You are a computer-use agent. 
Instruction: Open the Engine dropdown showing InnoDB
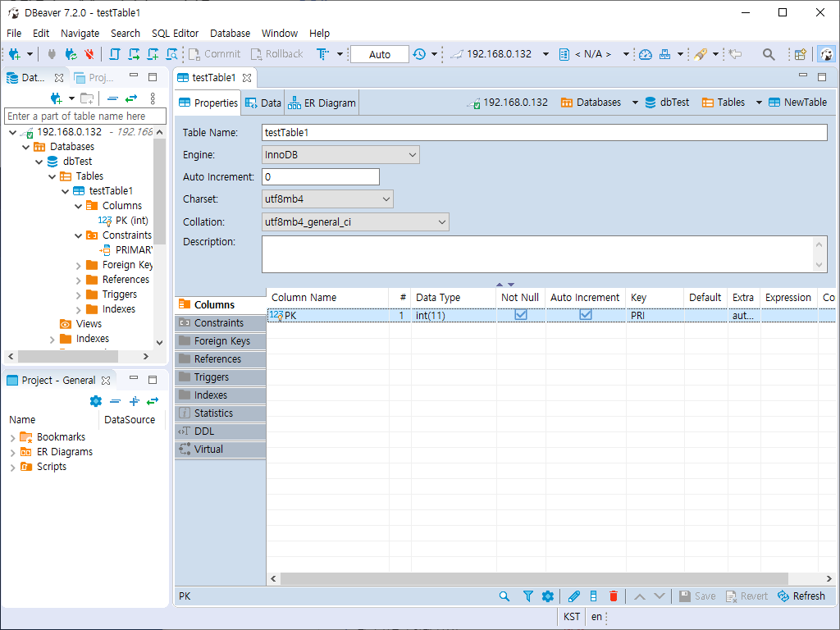(340, 155)
